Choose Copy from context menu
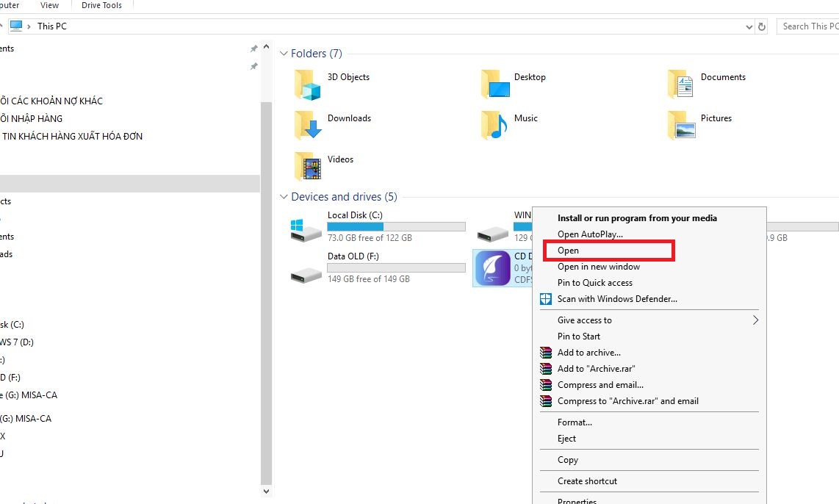Image resolution: width=839 pixels, height=504 pixels. [567, 460]
